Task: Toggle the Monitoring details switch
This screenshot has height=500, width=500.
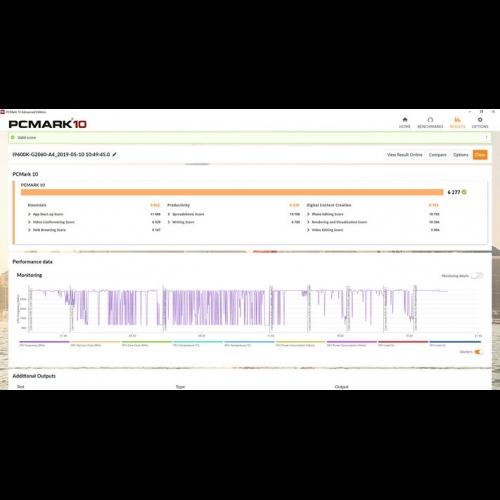Action: [x=477, y=276]
